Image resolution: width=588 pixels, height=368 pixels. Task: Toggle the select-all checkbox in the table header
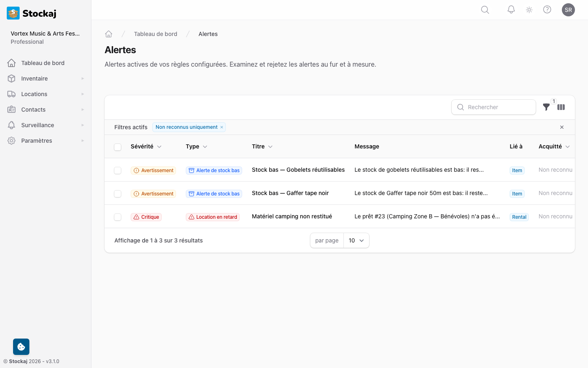click(x=118, y=147)
